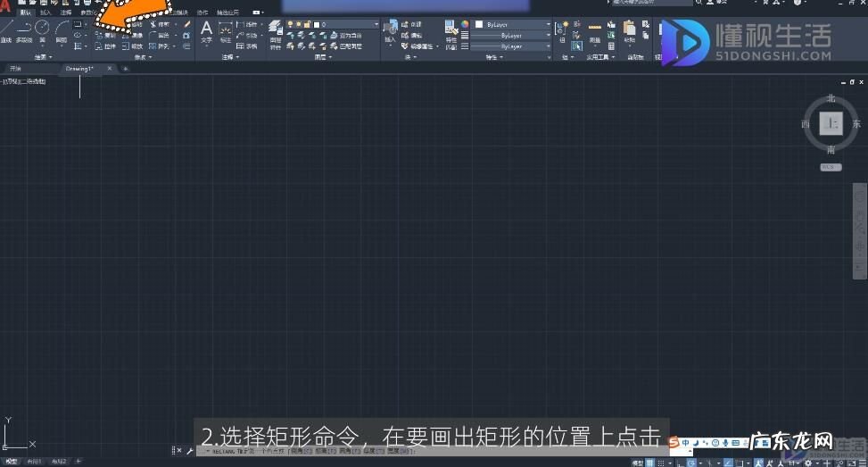Expand the Annotation (注释) panel
Viewport: 868px width, 467px height.
[230, 57]
